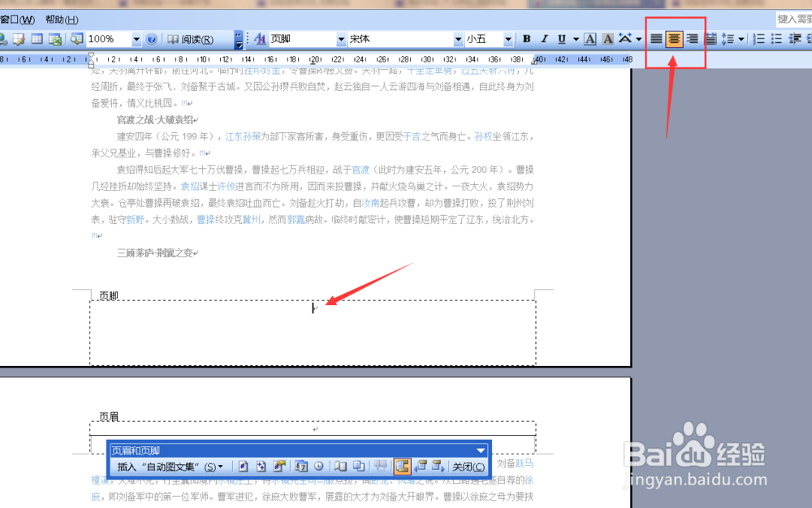Insert the current date into the footer
The height and width of the screenshot is (508, 812).
tap(300, 466)
